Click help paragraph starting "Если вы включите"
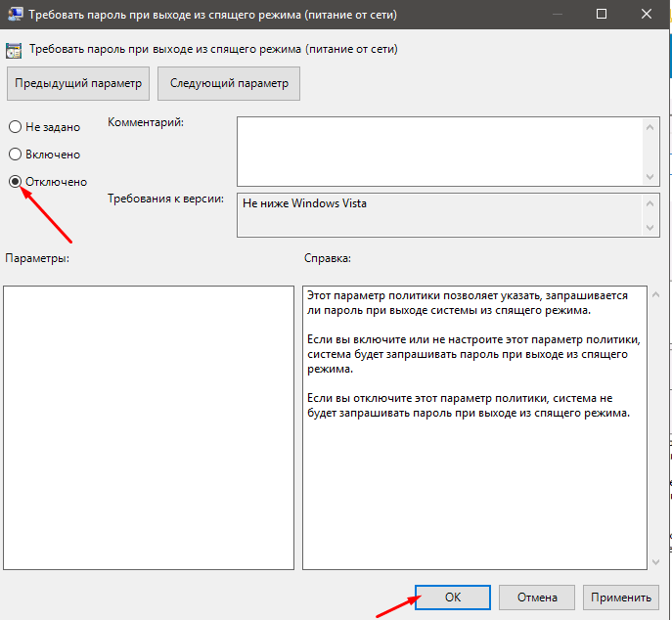The width and height of the screenshot is (672, 620). point(473,354)
